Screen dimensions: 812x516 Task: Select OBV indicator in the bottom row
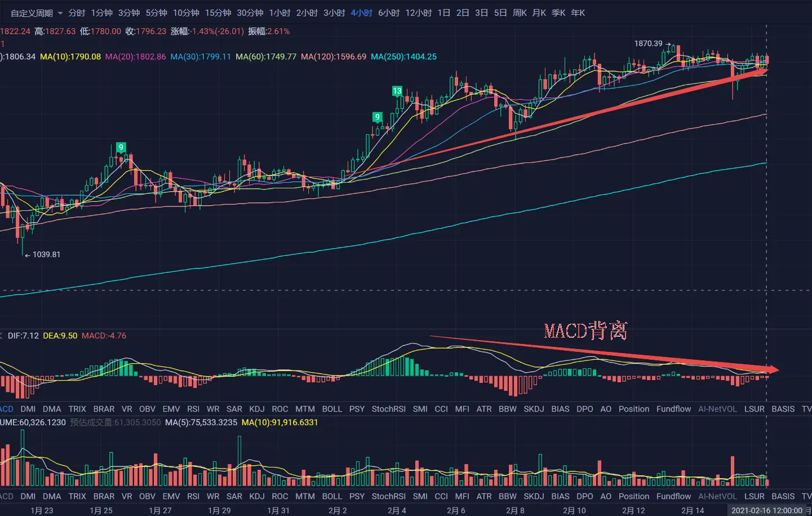[147, 497]
